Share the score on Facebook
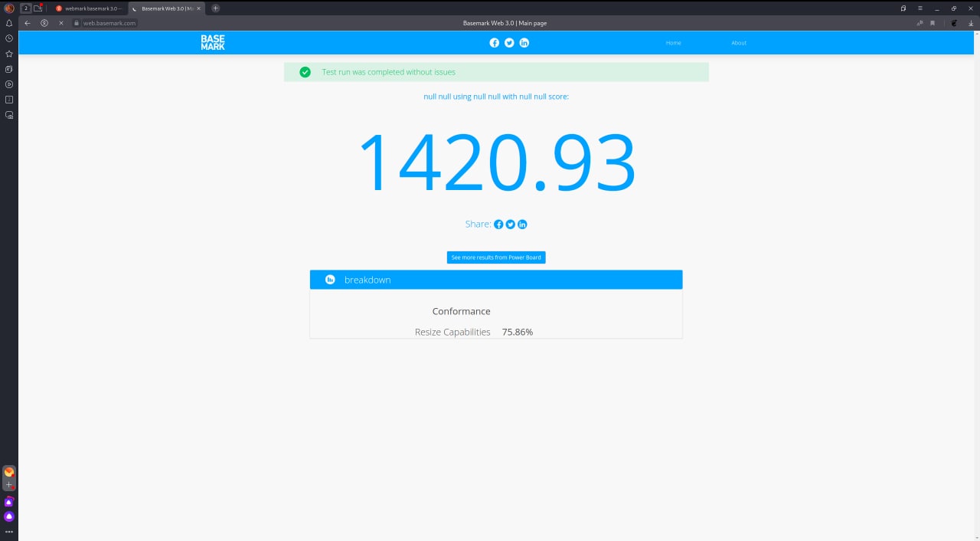This screenshot has height=541, width=980. point(498,225)
